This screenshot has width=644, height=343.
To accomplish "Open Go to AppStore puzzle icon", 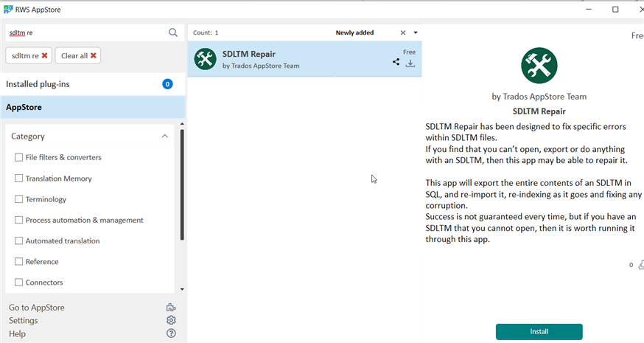I will tap(171, 308).
